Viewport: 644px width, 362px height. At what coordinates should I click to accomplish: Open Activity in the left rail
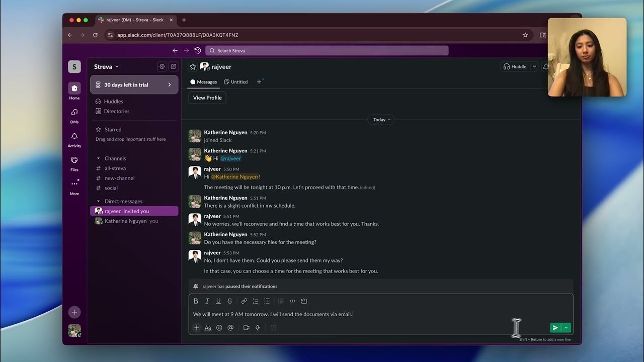(74, 139)
